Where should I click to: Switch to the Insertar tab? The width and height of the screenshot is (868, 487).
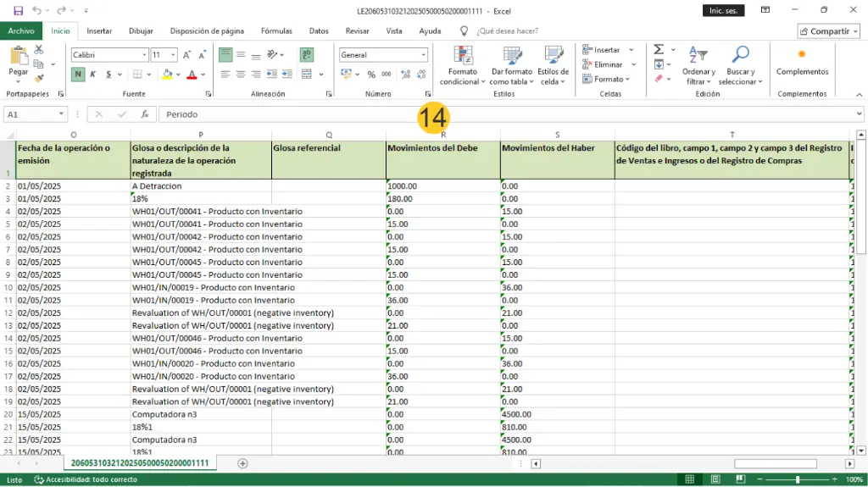(99, 30)
